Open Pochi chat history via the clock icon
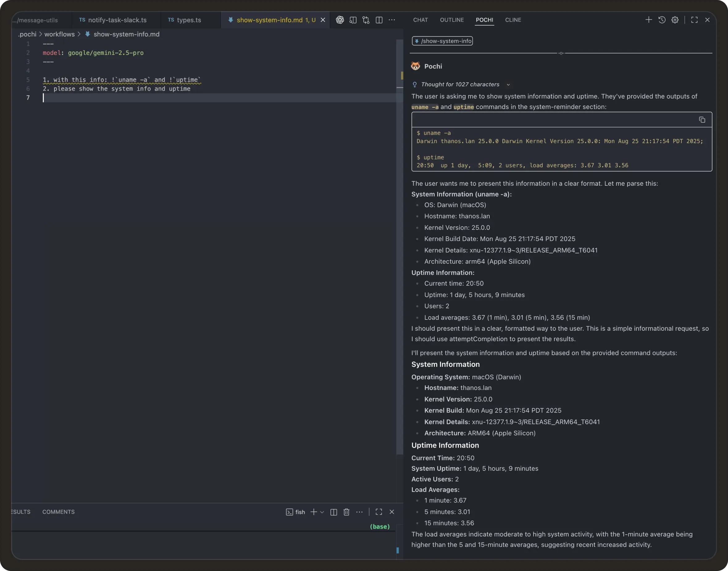This screenshot has height=571, width=728. point(662,20)
